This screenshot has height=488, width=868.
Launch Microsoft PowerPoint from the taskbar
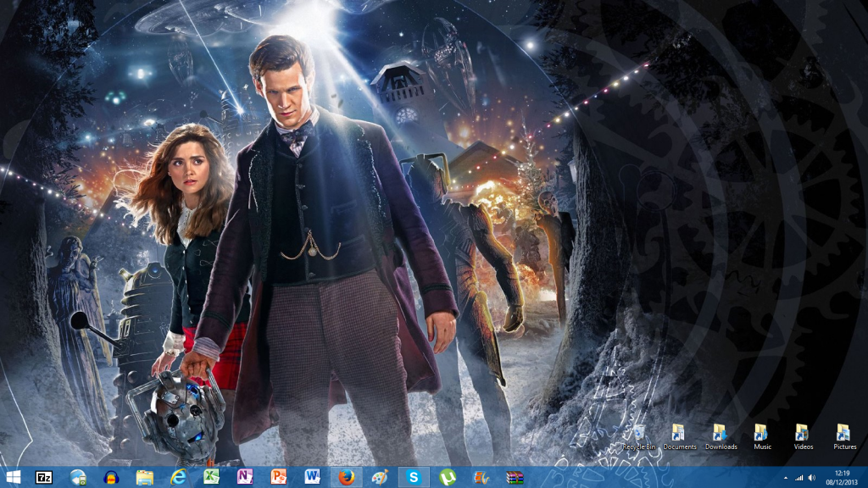coord(278,477)
